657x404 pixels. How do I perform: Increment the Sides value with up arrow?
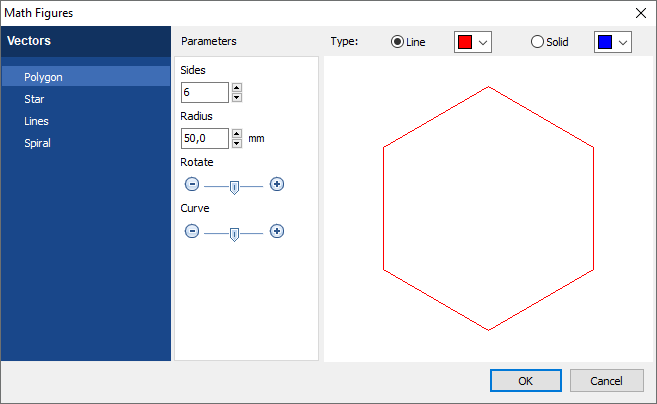pyautogui.click(x=237, y=88)
